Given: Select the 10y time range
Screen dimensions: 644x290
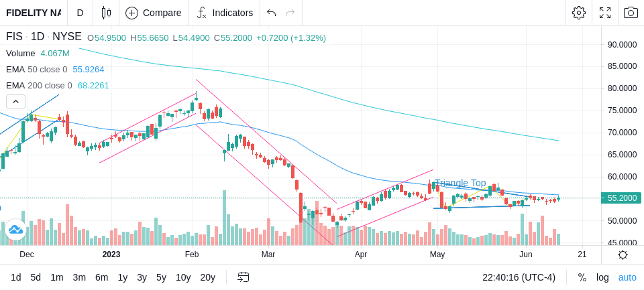Looking at the screenshot, I should point(183,278).
